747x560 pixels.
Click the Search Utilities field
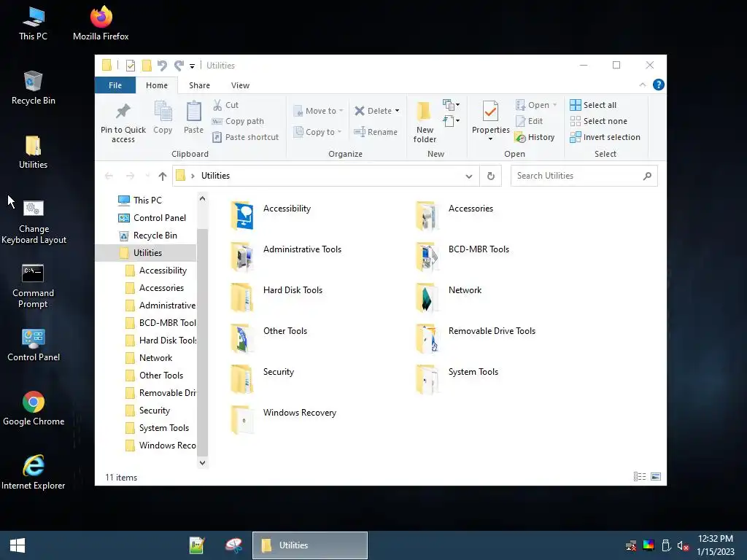pos(584,176)
